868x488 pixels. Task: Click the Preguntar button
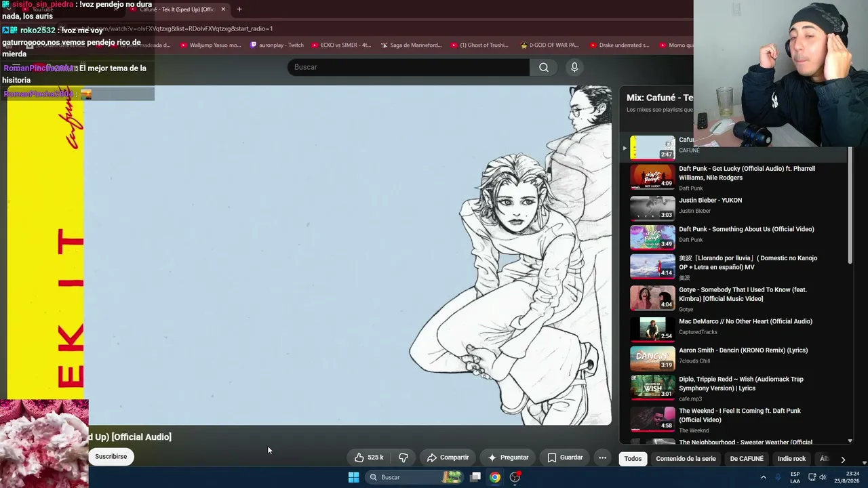(x=508, y=457)
